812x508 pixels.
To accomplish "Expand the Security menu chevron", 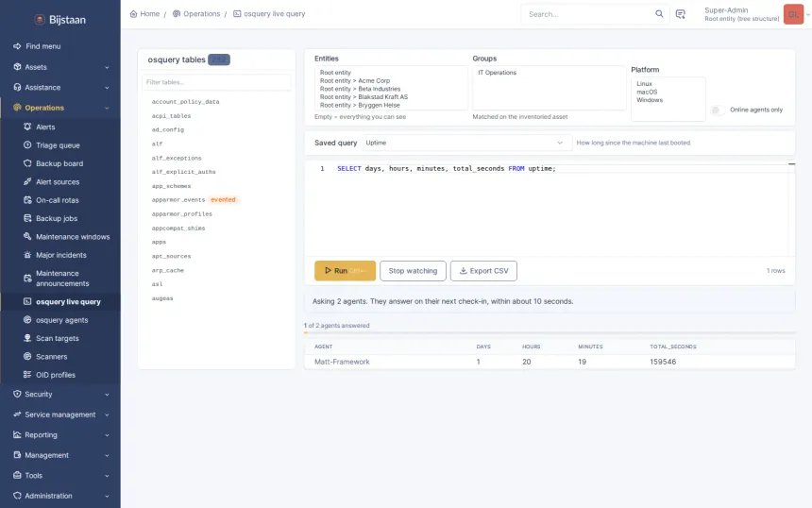I will (107, 395).
